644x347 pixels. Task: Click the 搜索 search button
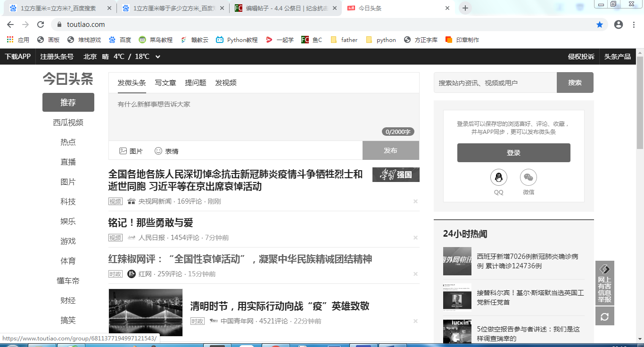(x=575, y=83)
